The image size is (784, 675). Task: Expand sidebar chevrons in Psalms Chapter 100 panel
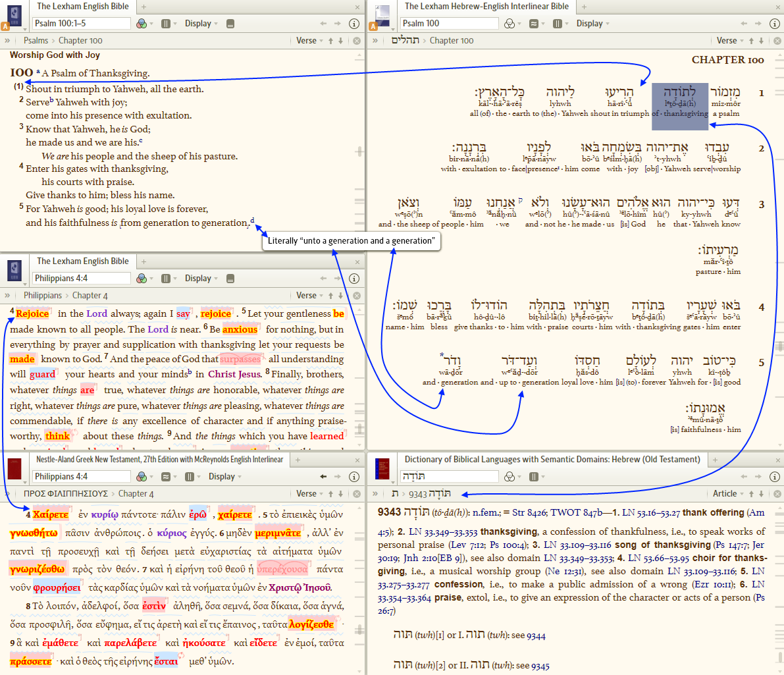click(x=7, y=41)
